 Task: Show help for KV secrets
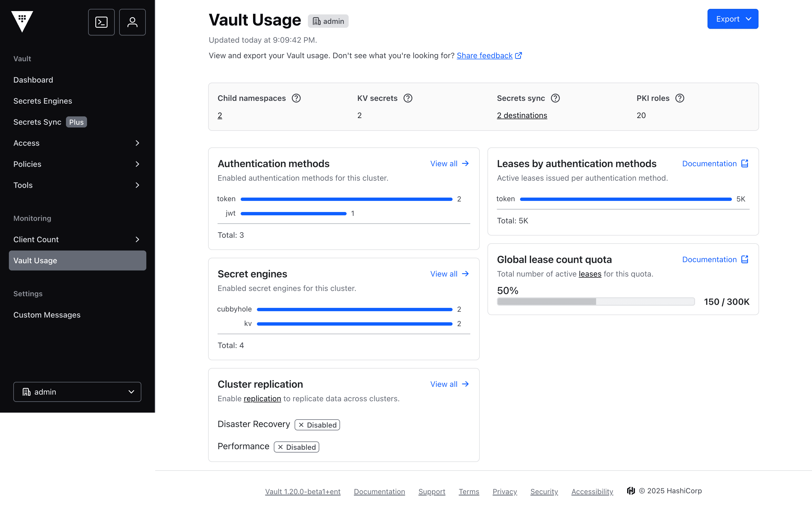point(408,98)
